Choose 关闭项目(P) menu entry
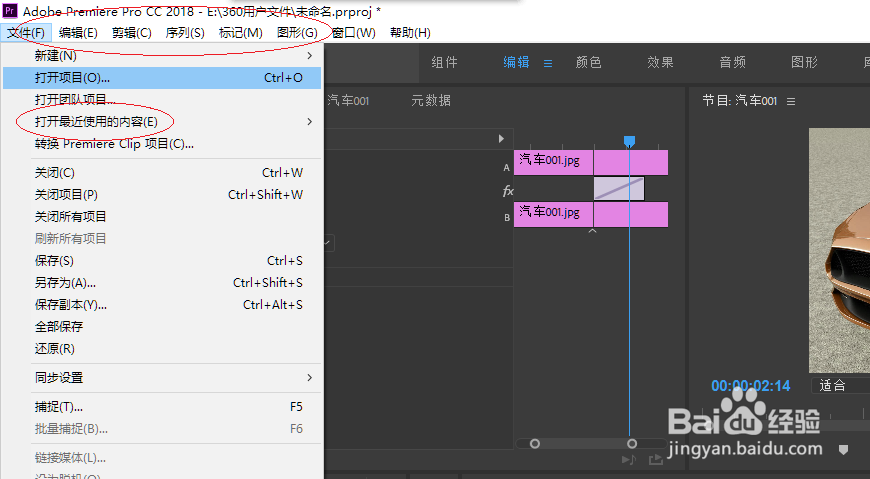The height and width of the screenshot is (479, 870). (x=162, y=195)
